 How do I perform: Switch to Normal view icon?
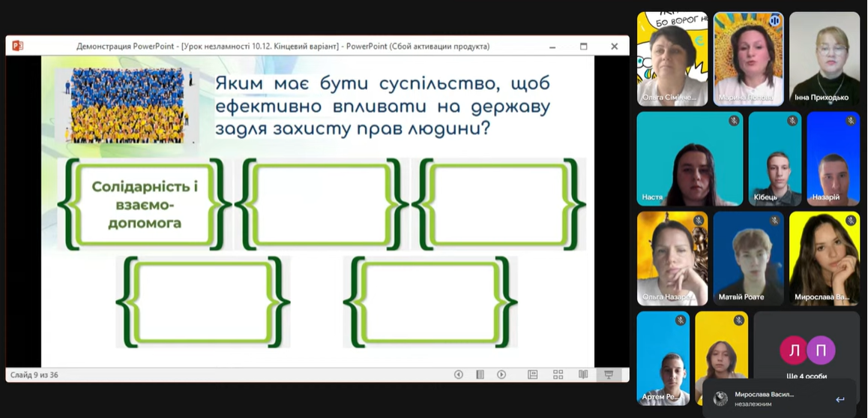533,374
